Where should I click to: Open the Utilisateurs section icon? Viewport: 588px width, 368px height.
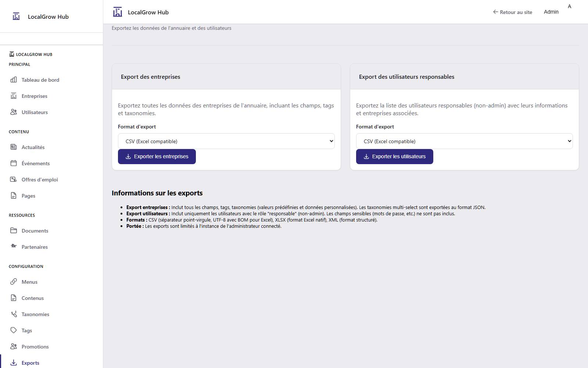click(13, 112)
